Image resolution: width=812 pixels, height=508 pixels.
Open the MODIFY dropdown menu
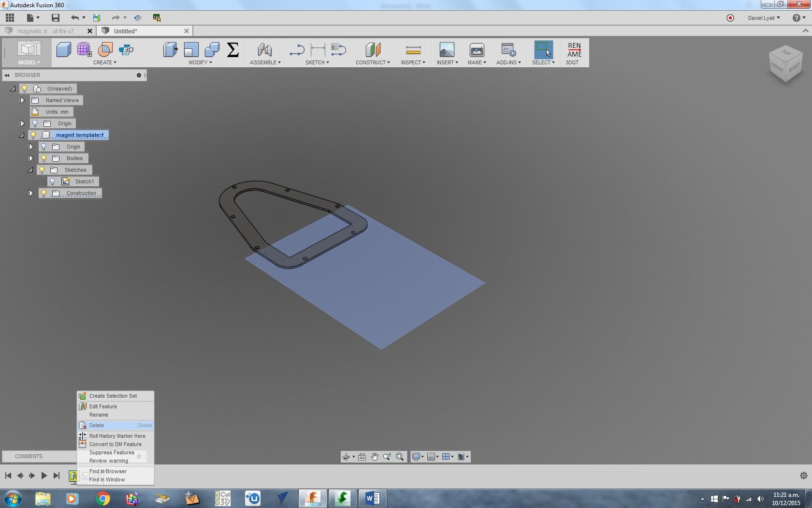[x=201, y=62]
